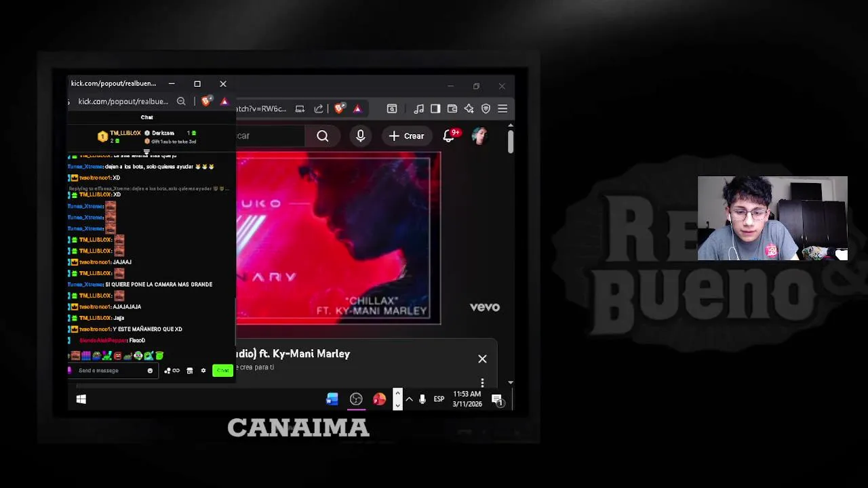Open Brave Shields in the Kick popout window

pos(206,102)
